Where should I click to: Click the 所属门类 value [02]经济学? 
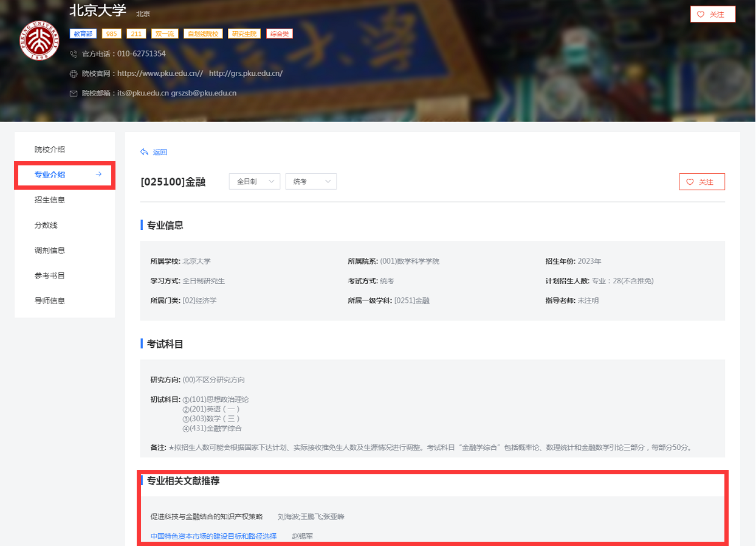click(200, 300)
